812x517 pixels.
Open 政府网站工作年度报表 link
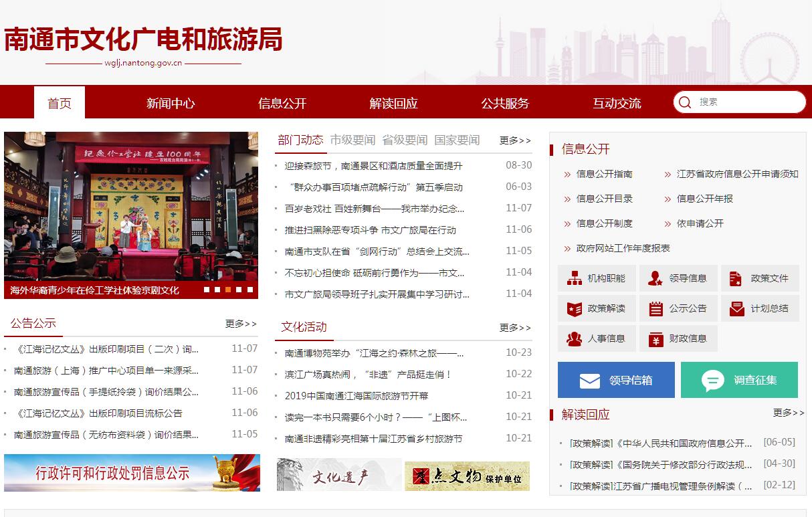623,248
